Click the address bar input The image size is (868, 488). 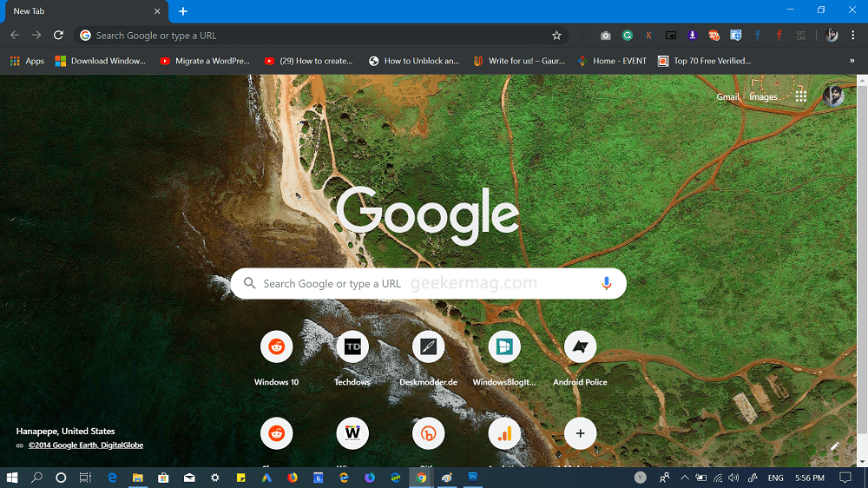tap(321, 36)
